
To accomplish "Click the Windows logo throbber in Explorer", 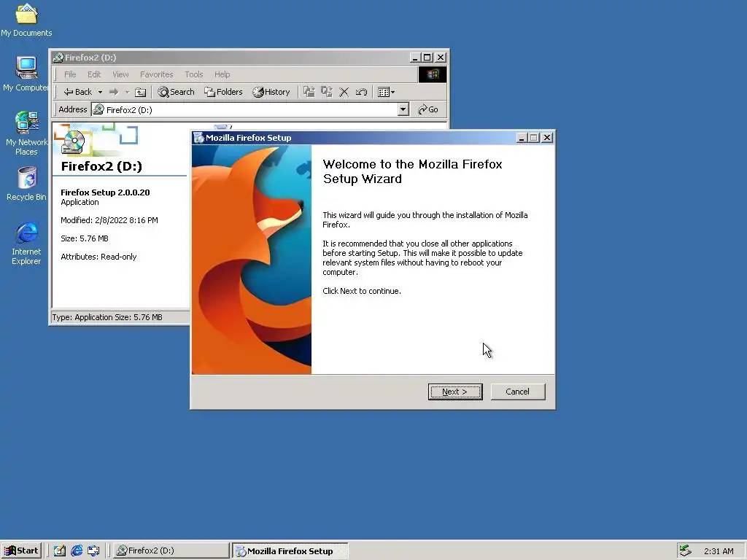I will point(433,74).
